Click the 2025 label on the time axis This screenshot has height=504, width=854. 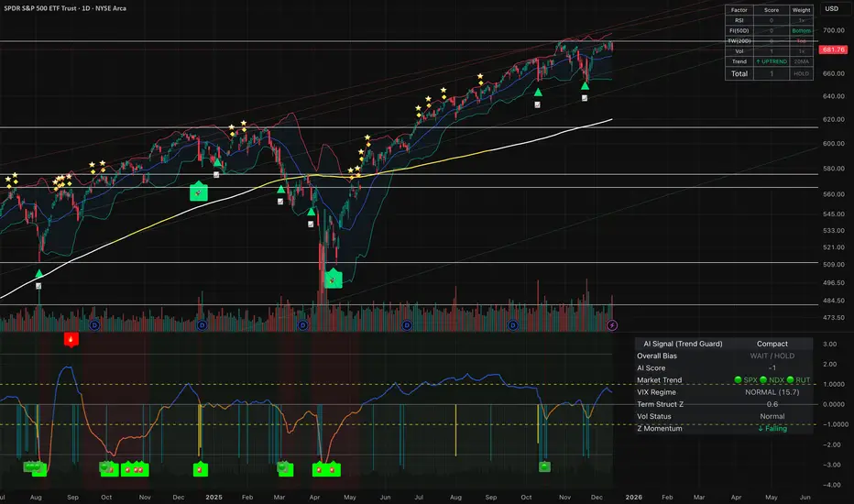click(x=213, y=498)
